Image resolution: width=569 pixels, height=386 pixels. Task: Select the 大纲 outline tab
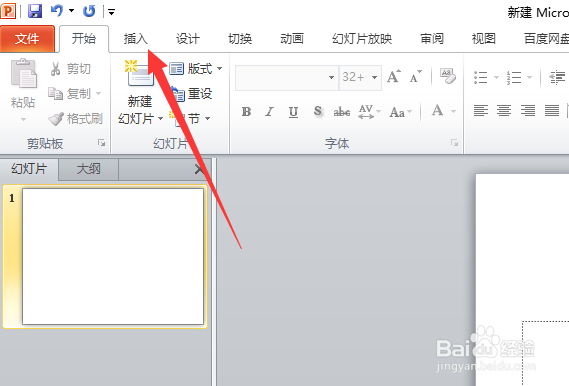89,169
